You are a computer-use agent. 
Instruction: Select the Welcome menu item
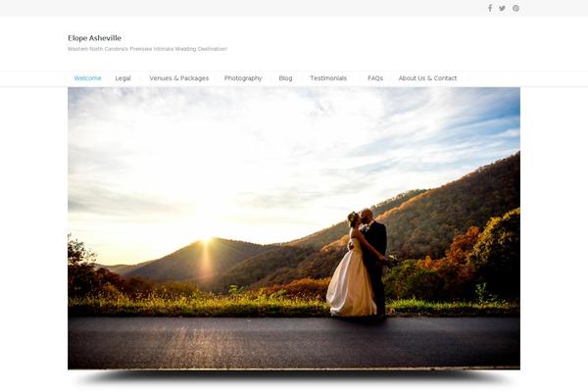click(88, 78)
